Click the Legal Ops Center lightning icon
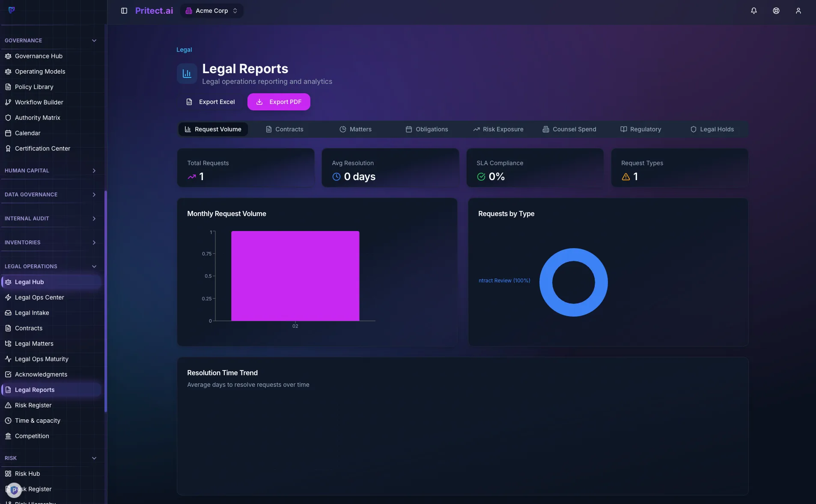This screenshot has width=816, height=504. pos(8,297)
